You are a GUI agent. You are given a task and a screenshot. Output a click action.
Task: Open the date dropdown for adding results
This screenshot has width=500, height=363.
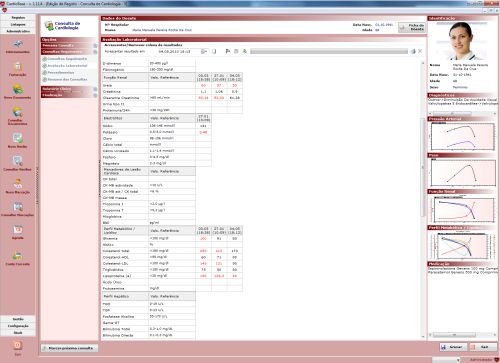pyautogui.click(x=204, y=51)
